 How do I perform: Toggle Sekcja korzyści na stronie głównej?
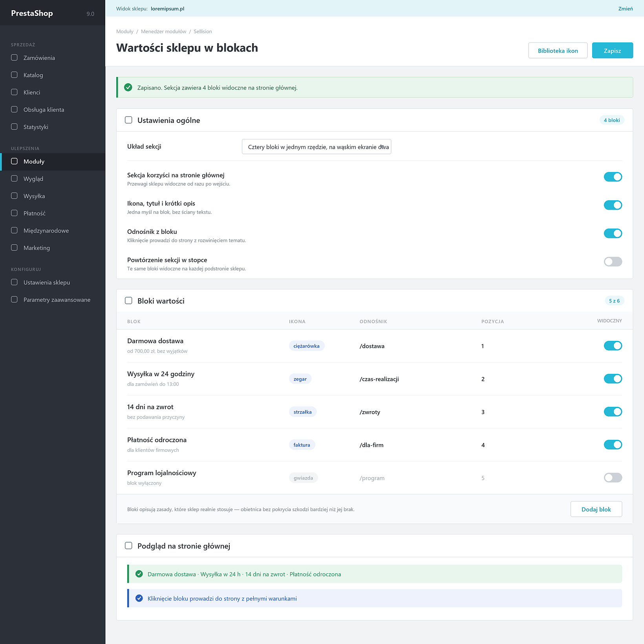pyautogui.click(x=613, y=177)
